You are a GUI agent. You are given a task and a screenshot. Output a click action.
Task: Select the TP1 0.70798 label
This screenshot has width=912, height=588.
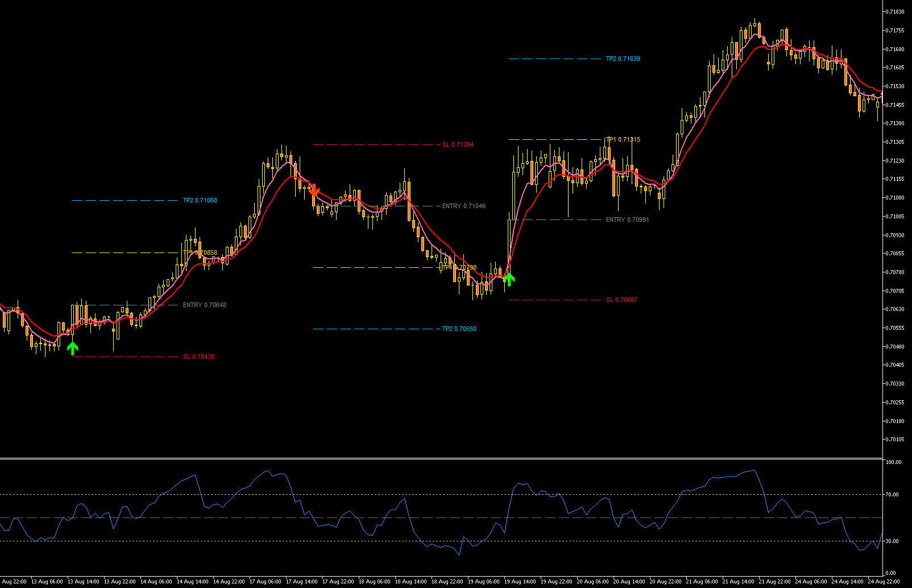[459, 267]
